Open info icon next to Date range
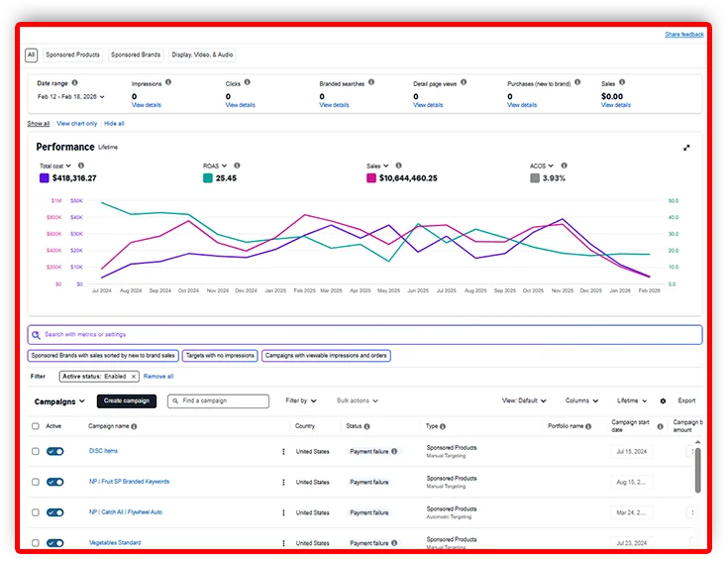This screenshot has width=728, height=563. 74,82
